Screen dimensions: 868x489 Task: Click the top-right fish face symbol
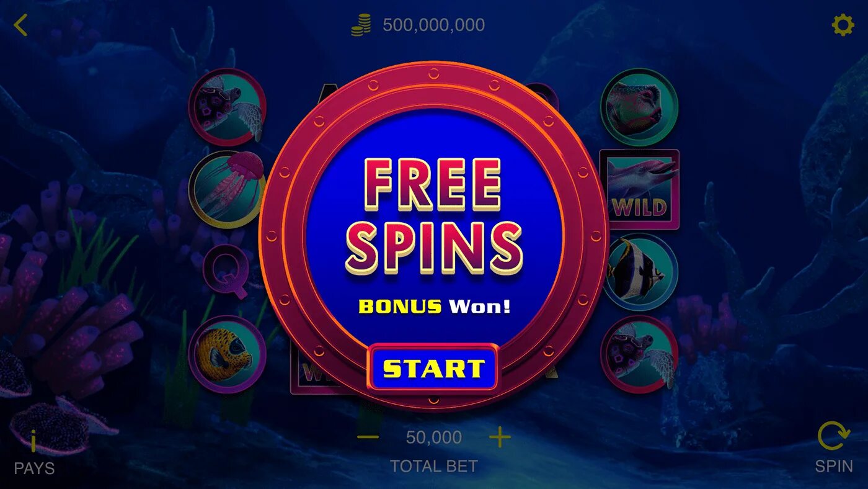(639, 107)
